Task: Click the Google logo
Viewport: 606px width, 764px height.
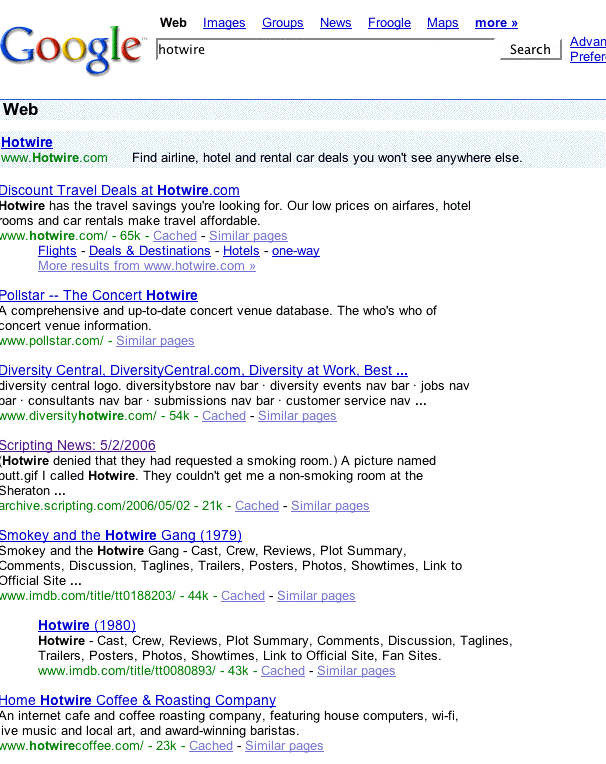Action: coord(72,49)
